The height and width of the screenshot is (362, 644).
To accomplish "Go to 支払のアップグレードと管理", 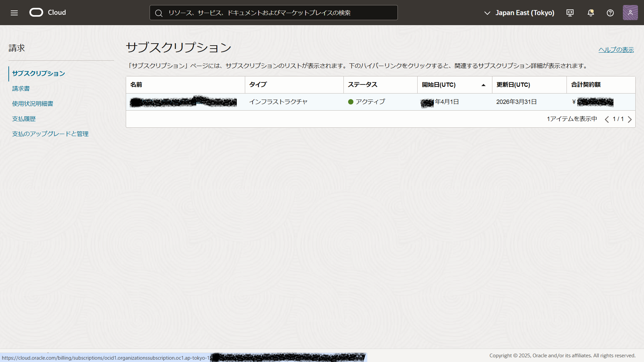I will point(50,134).
